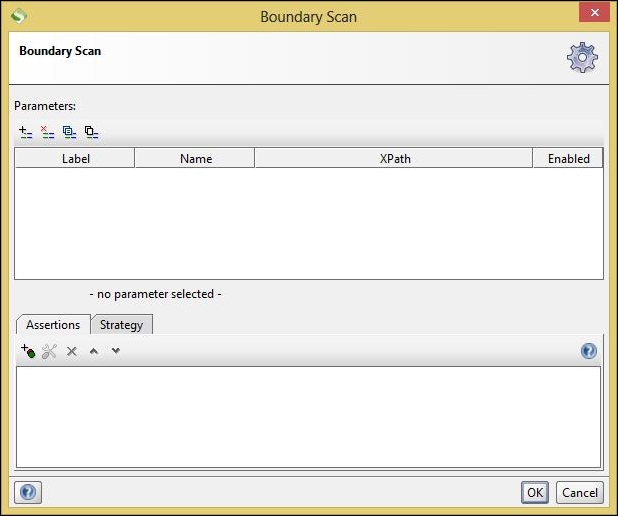
Task: Confirm with the OK button
Action: (x=535, y=492)
